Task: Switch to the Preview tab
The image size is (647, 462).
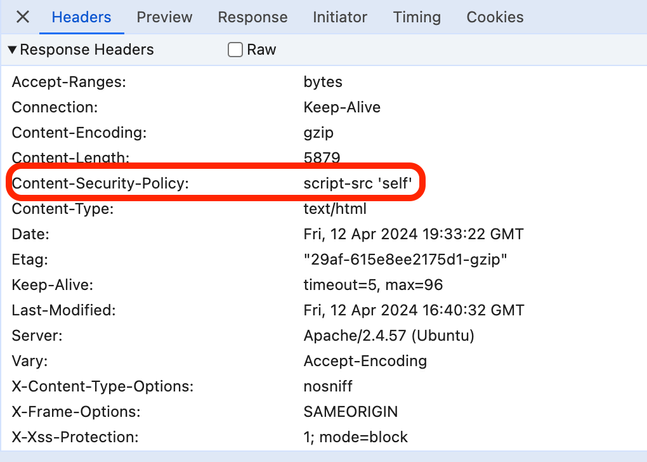Action: (164, 17)
